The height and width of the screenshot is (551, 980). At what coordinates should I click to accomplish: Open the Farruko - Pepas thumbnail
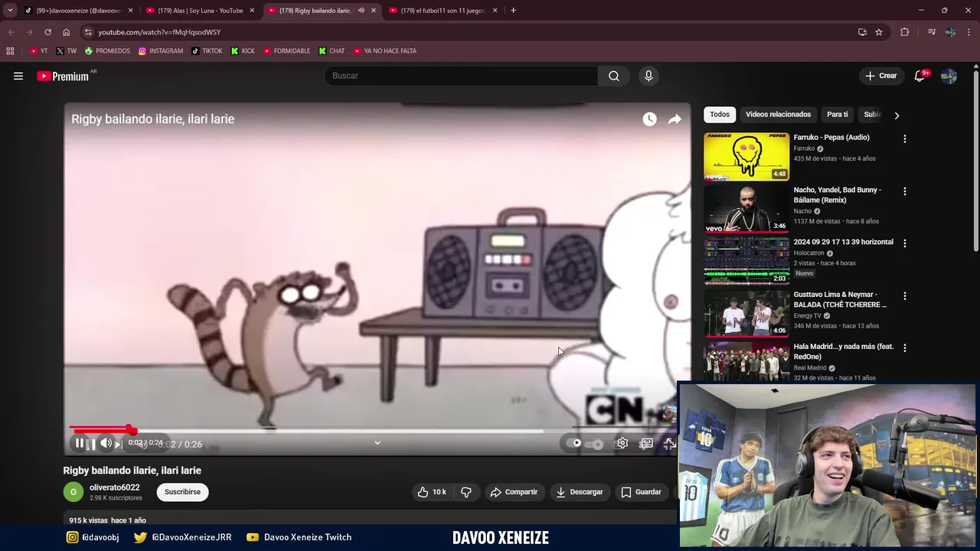746,156
